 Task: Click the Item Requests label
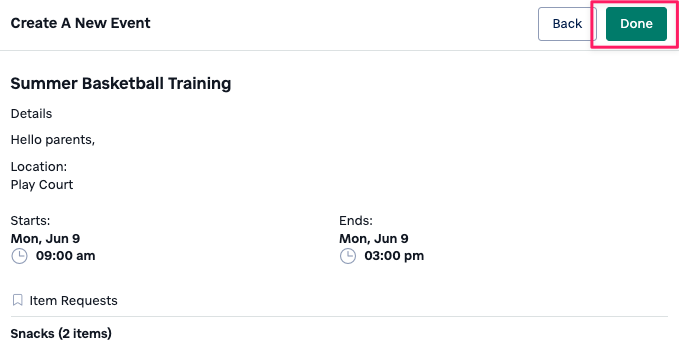(73, 301)
